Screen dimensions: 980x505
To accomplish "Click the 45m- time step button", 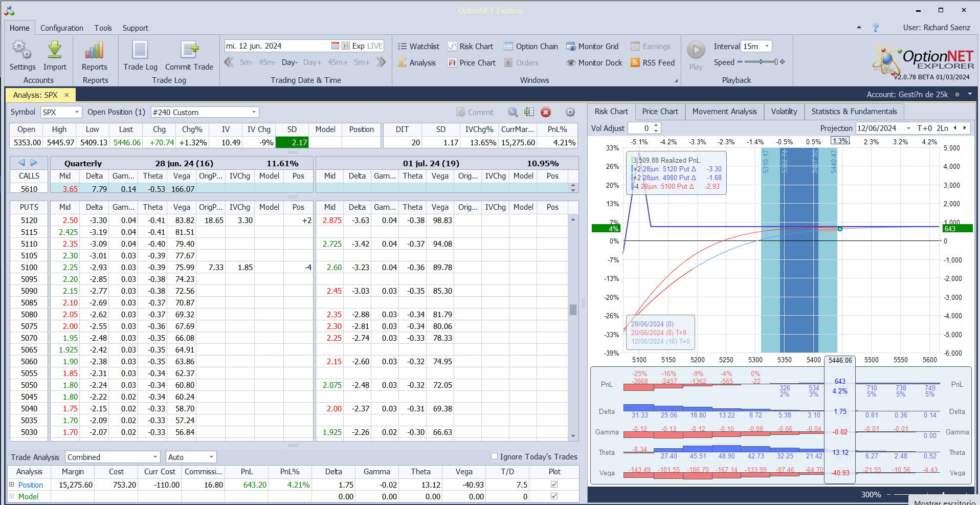I will 267,62.
